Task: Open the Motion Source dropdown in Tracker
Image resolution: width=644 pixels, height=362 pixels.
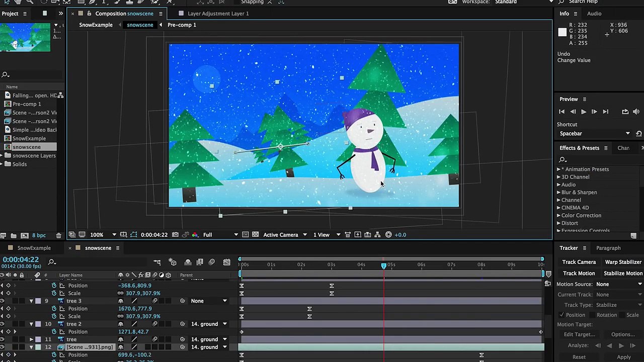Action: [x=619, y=285]
